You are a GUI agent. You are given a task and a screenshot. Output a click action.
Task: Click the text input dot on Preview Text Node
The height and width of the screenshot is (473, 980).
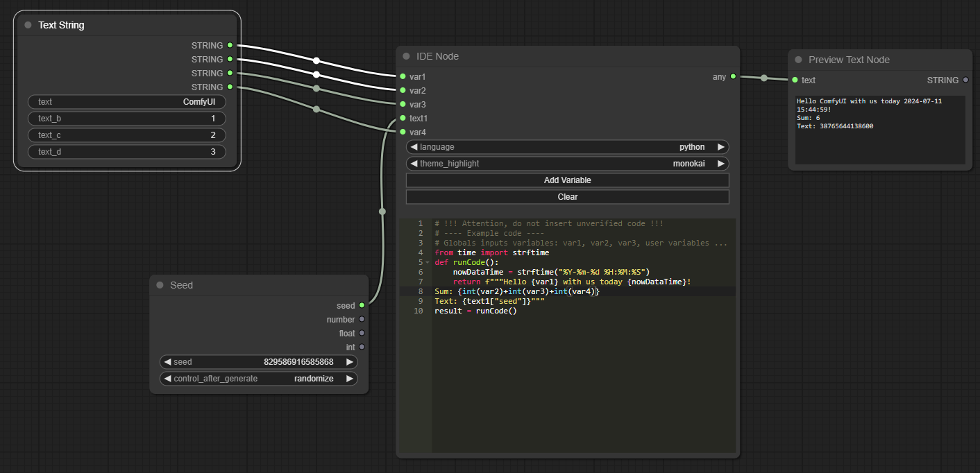point(795,80)
